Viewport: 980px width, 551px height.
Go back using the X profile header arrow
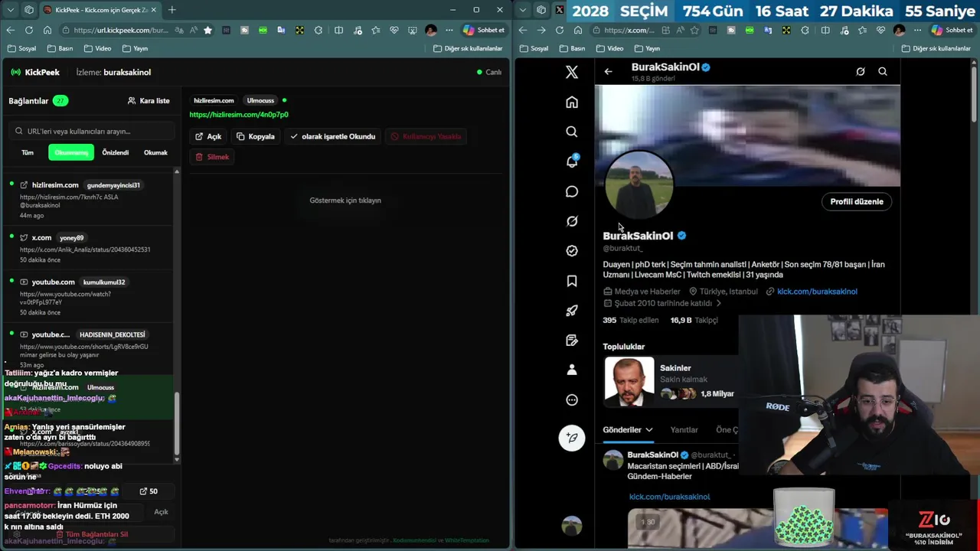(608, 71)
